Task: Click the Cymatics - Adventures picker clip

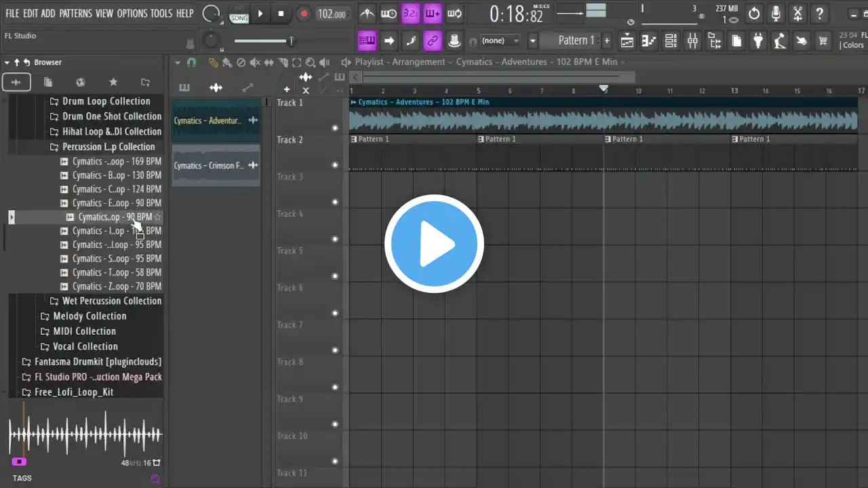Action: click(216, 121)
